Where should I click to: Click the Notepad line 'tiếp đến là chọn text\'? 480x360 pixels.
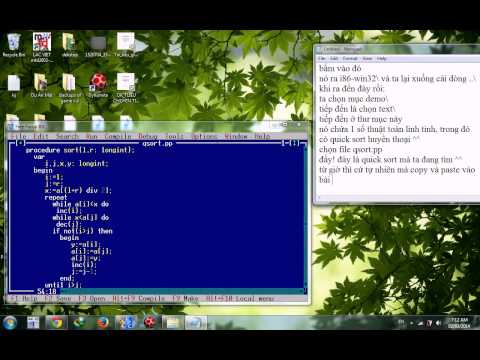click(x=357, y=109)
